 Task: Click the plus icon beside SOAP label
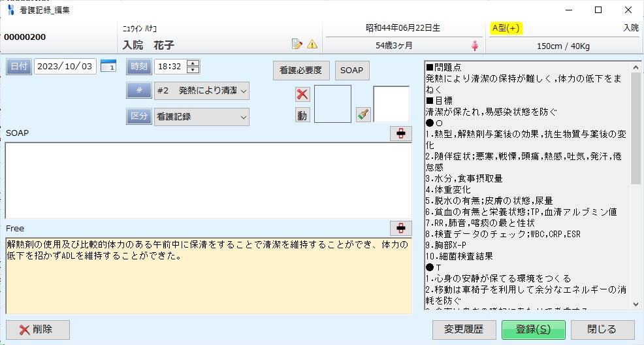(x=401, y=133)
